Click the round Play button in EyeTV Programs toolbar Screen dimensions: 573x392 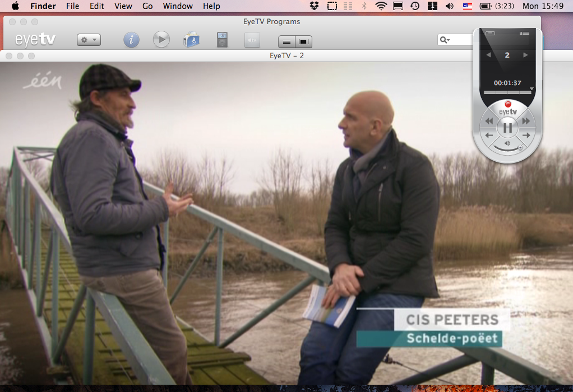click(x=161, y=39)
